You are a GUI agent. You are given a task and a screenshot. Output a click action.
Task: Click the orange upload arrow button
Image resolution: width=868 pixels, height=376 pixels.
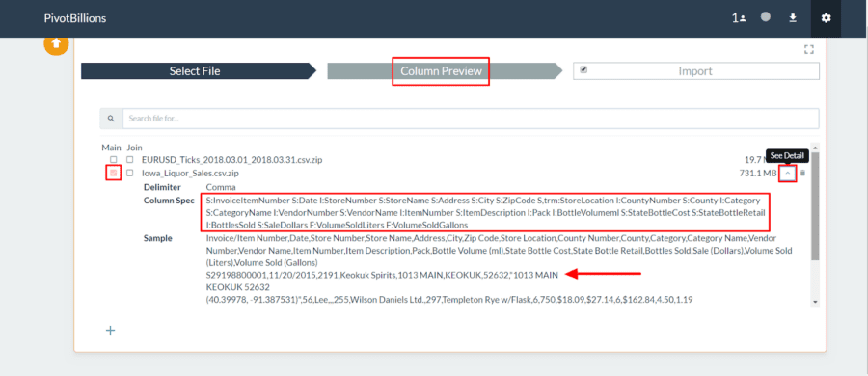(x=56, y=43)
